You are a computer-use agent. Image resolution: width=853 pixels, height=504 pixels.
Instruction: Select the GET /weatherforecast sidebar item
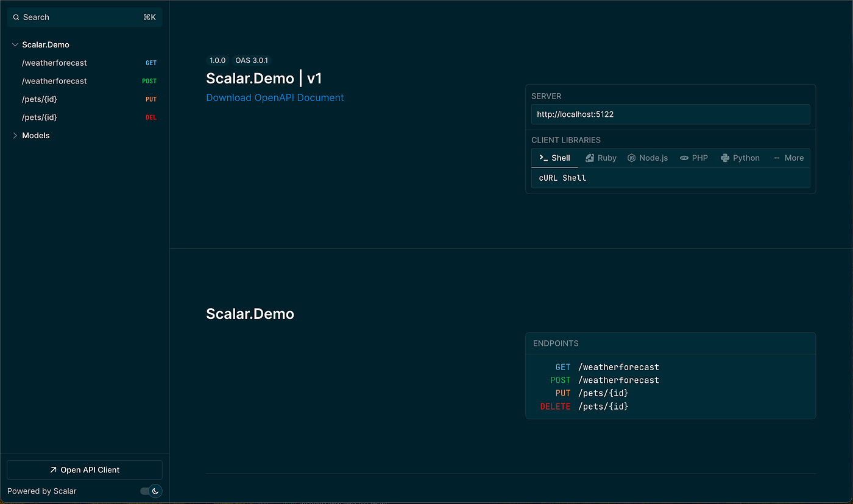coord(85,63)
